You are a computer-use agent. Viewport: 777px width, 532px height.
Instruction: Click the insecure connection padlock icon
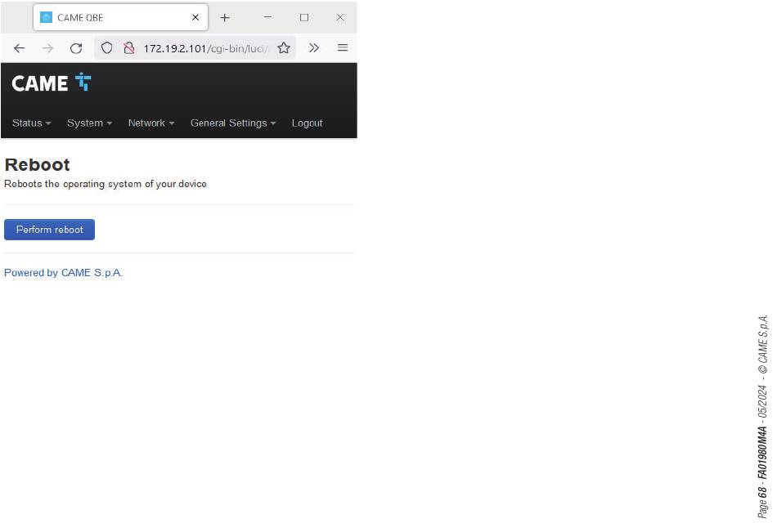pyautogui.click(x=129, y=48)
